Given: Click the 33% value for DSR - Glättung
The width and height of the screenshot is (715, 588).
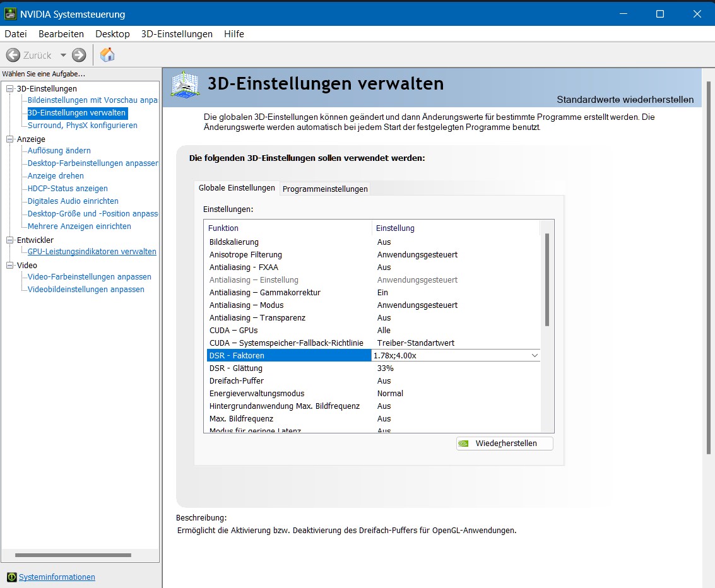Looking at the screenshot, I should tap(386, 368).
